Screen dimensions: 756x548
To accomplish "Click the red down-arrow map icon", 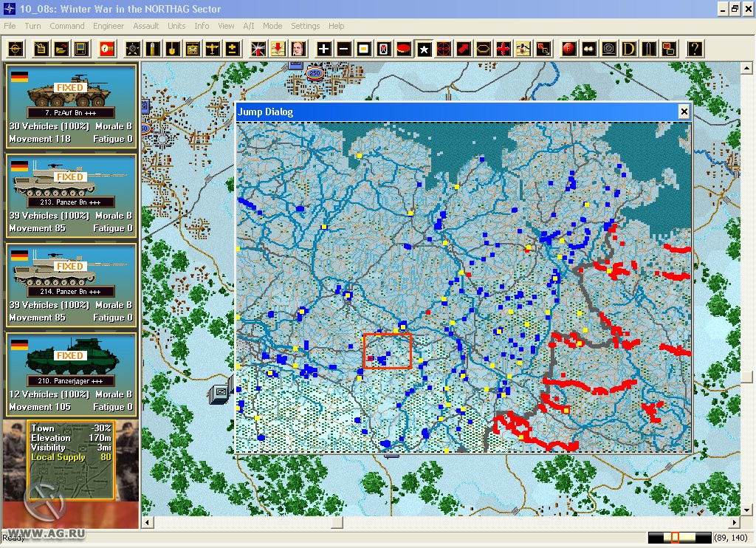I will (278, 49).
